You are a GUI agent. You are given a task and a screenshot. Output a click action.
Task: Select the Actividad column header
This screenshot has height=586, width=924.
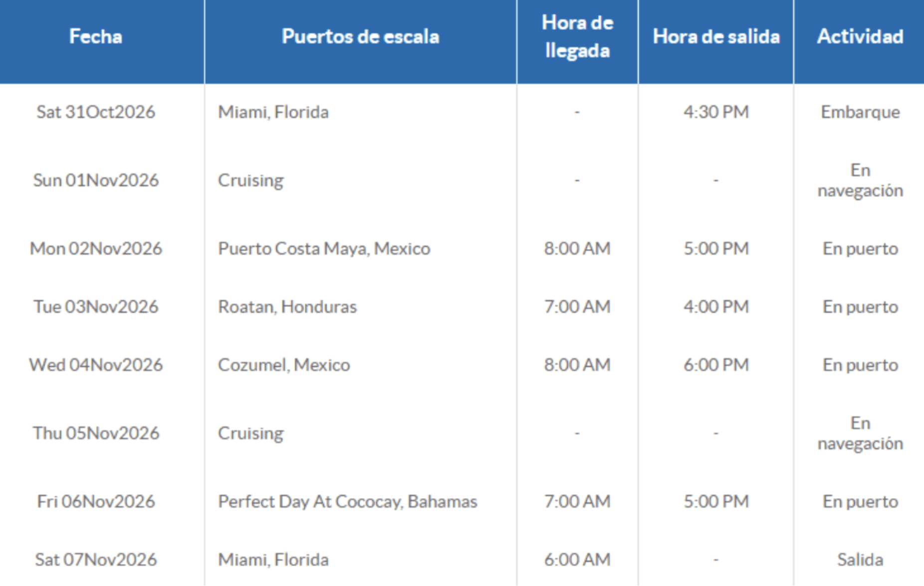(860, 36)
